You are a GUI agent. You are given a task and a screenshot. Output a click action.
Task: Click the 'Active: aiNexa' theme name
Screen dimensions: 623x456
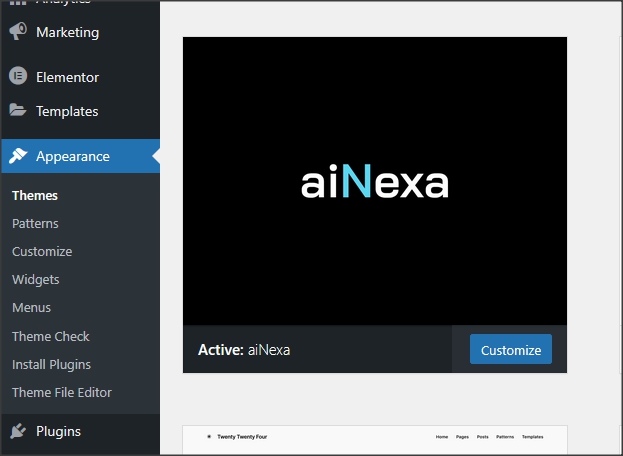point(244,350)
